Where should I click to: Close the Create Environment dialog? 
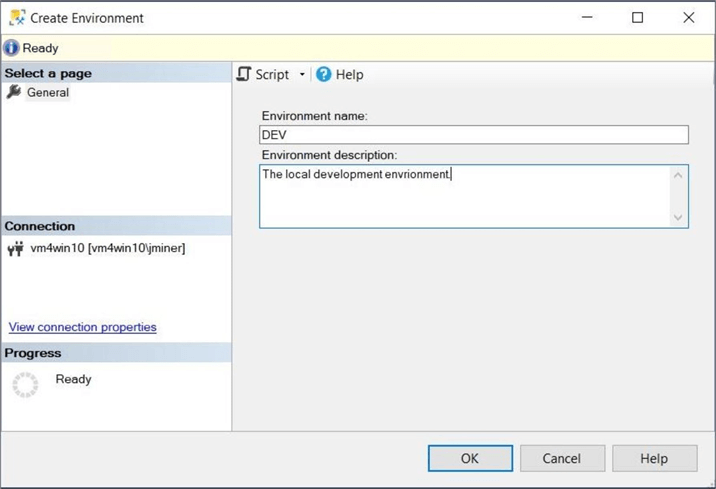(689, 17)
